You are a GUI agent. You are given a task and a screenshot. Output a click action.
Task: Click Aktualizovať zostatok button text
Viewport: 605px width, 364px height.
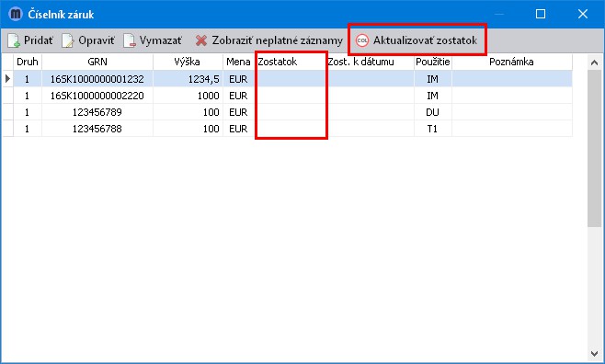coord(425,40)
